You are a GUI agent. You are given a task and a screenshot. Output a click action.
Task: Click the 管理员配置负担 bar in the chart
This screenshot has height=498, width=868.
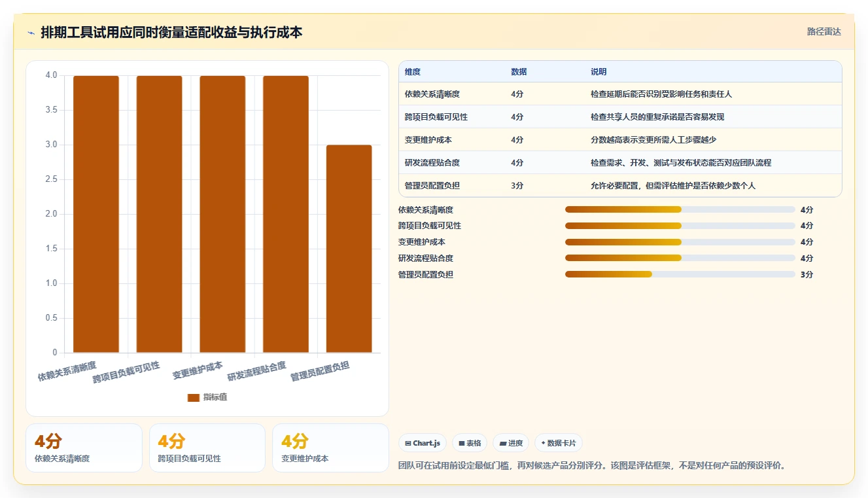pos(349,249)
